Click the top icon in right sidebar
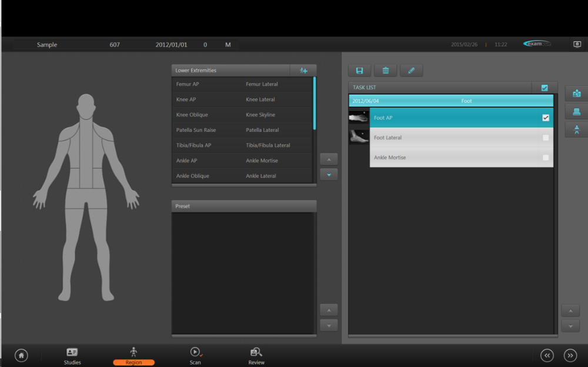Viewport: 588px width, 367px height. click(576, 94)
